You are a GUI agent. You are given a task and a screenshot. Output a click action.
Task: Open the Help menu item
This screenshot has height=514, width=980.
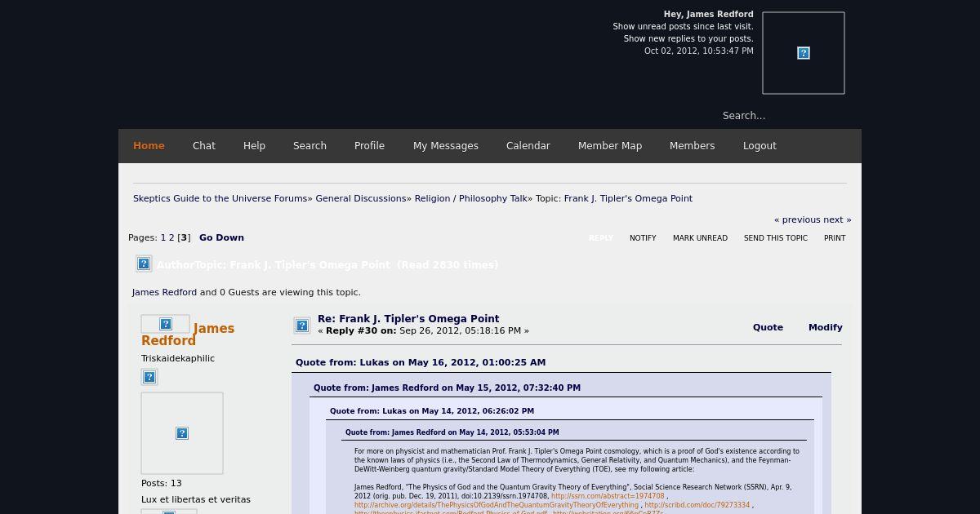tap(254, 146)
